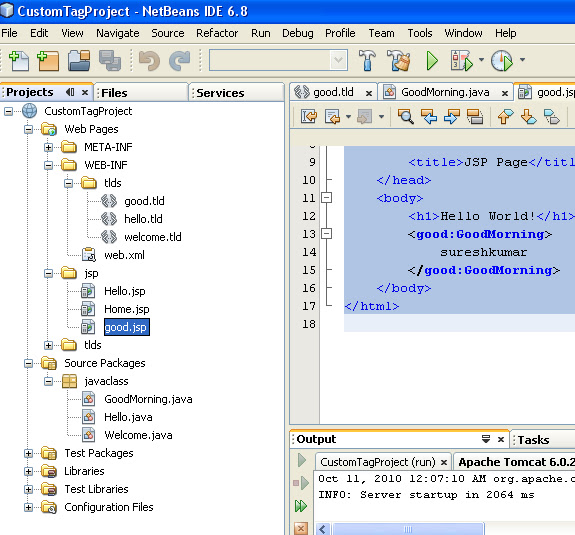This screenshot has height=535, width=575.
Task: Click the Re-run green arrow in Output
Action: point(301,460)
